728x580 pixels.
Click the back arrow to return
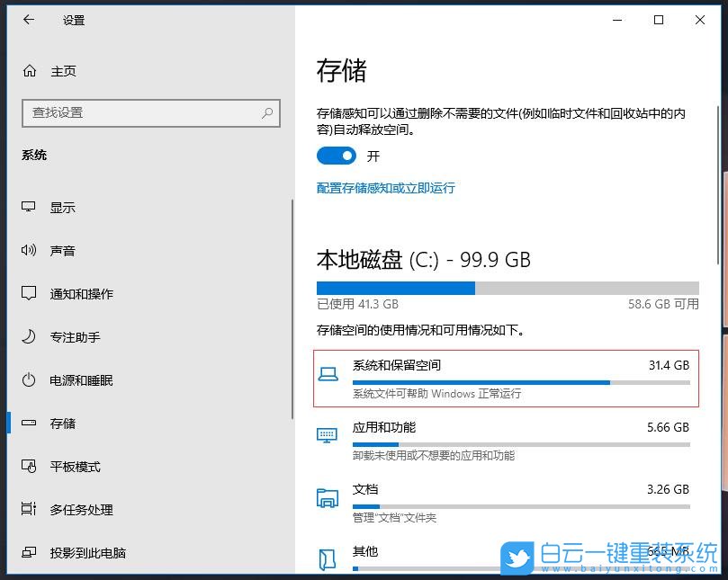click(28, 20)
